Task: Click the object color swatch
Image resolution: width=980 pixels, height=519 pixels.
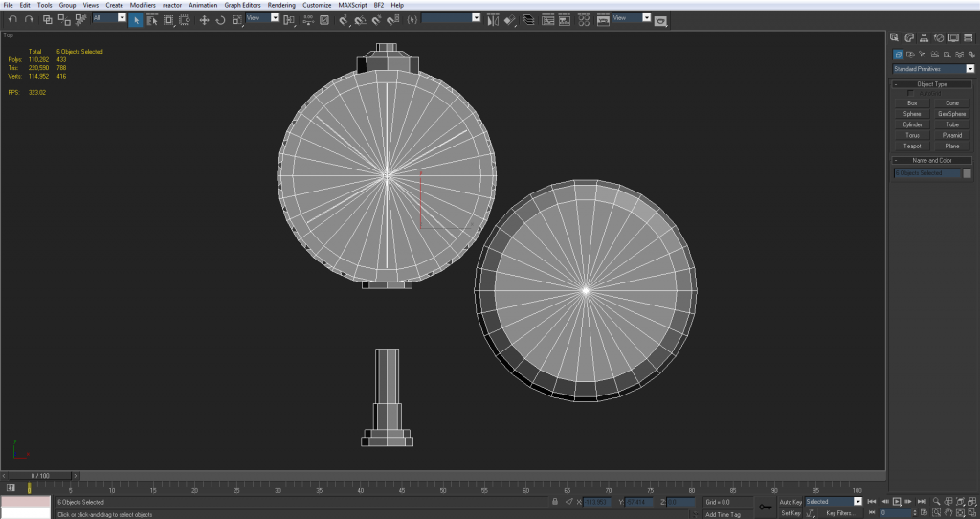Action: (x=967, y=173)
